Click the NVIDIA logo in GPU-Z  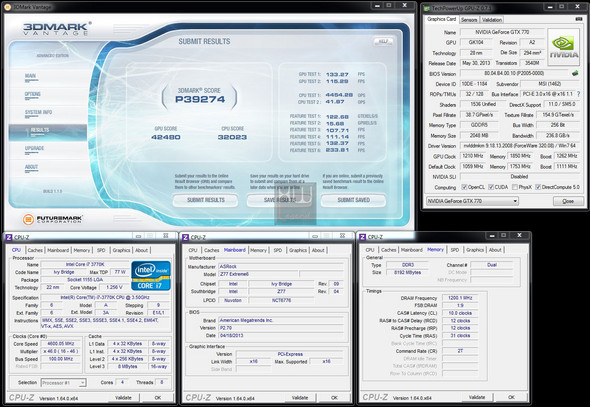[x=563, y=47]
